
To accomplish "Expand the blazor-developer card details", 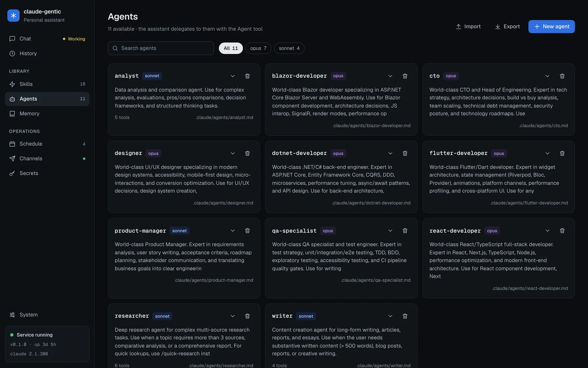I will tap(390, 76).
